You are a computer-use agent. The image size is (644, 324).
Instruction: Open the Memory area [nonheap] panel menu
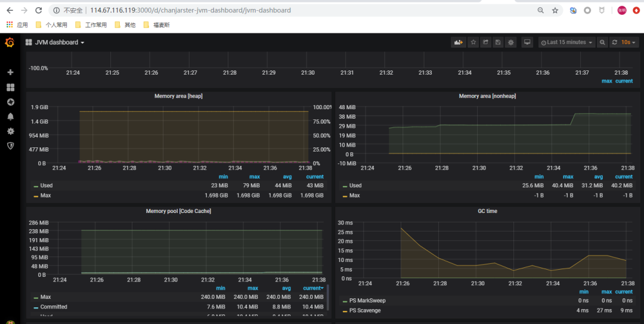tap(487, 96)
